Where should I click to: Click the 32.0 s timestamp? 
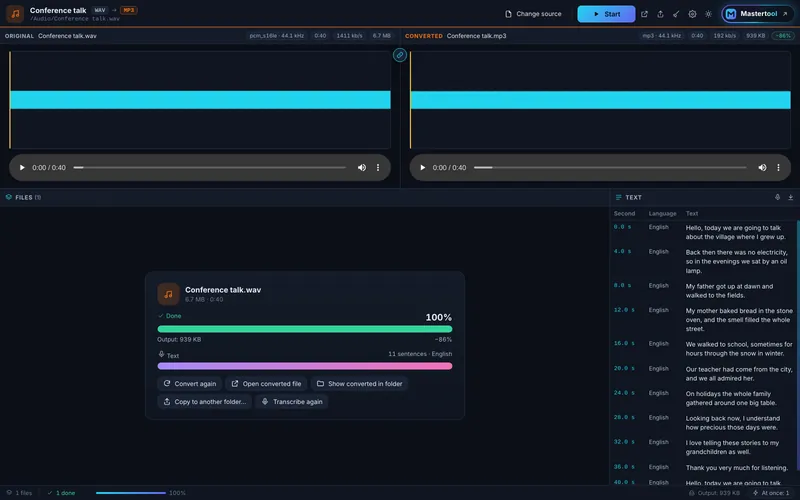(x=624, y=442)
